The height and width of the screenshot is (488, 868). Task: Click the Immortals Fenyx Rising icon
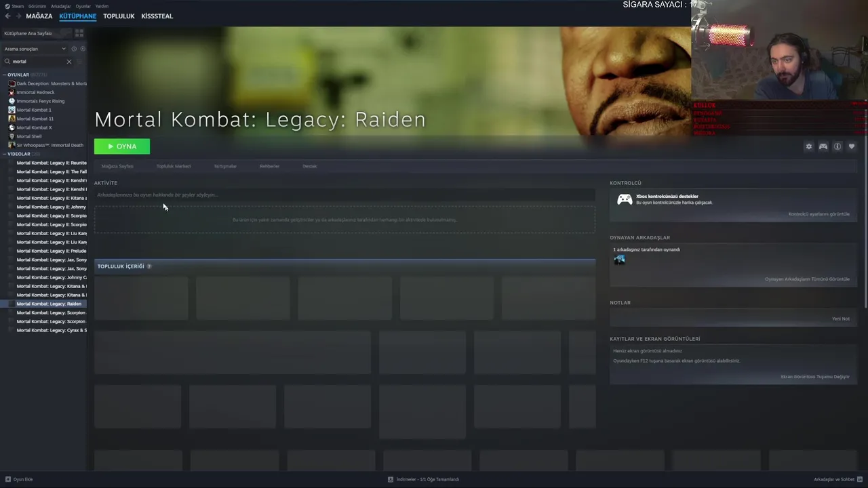(x=12, y=101)
